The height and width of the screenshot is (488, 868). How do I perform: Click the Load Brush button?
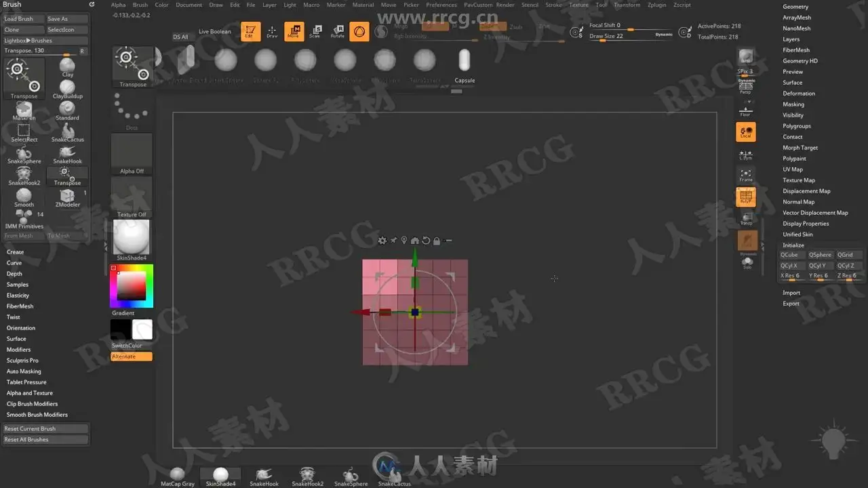[x=23, y=19]
